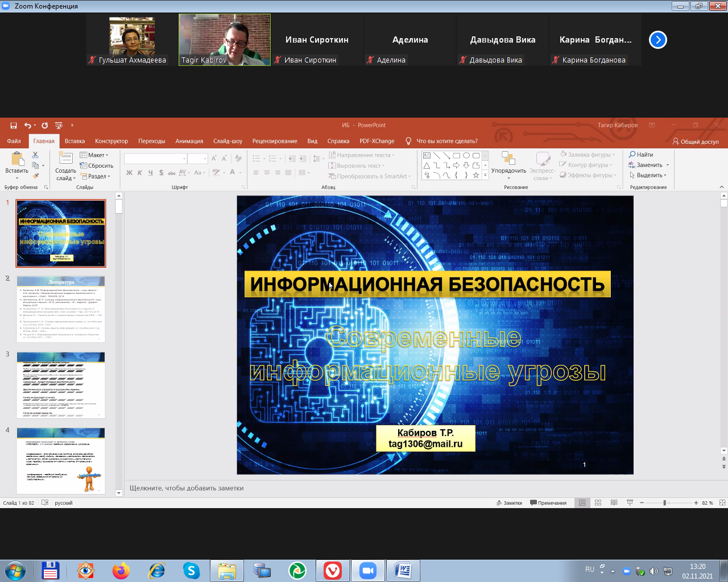
Task: Open the Выделить select dropdown
Action: pyautogui.click(x=648, y=176)
